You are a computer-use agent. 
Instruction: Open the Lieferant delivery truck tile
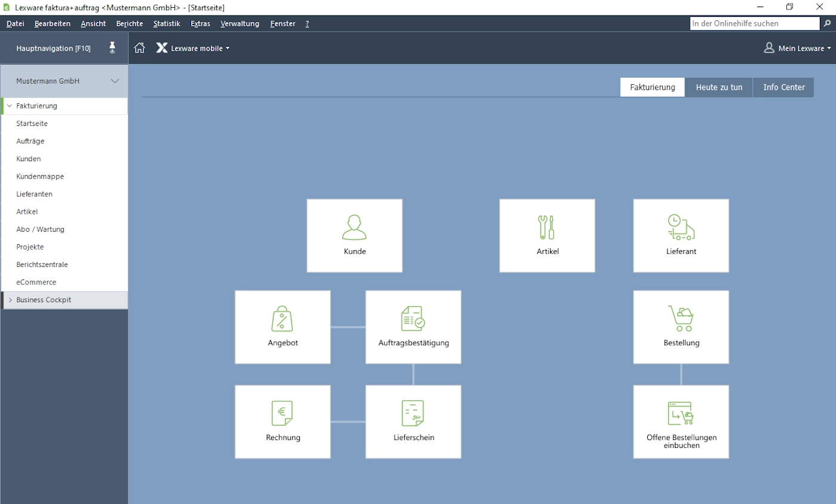click(681, 235)
